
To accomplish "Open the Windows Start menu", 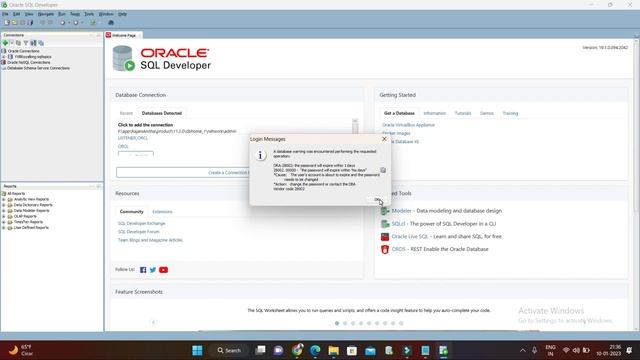I will pos(197,350).
